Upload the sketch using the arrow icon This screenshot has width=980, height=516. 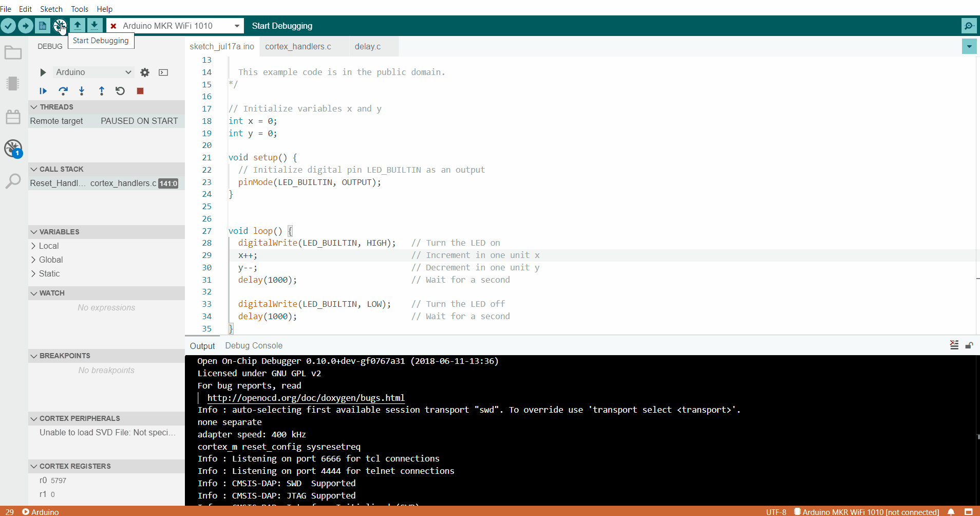(25, 25)
